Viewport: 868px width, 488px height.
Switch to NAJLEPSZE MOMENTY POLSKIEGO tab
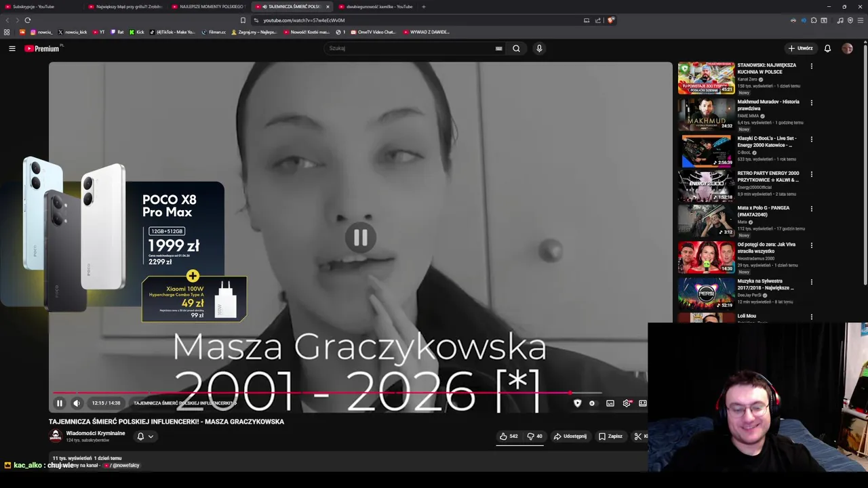(x=210, y=7)
